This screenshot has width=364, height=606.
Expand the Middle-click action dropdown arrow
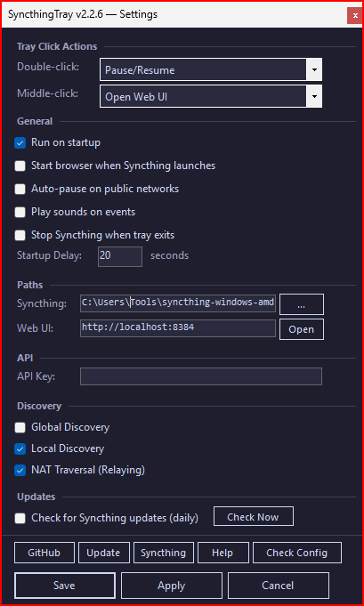314,97
